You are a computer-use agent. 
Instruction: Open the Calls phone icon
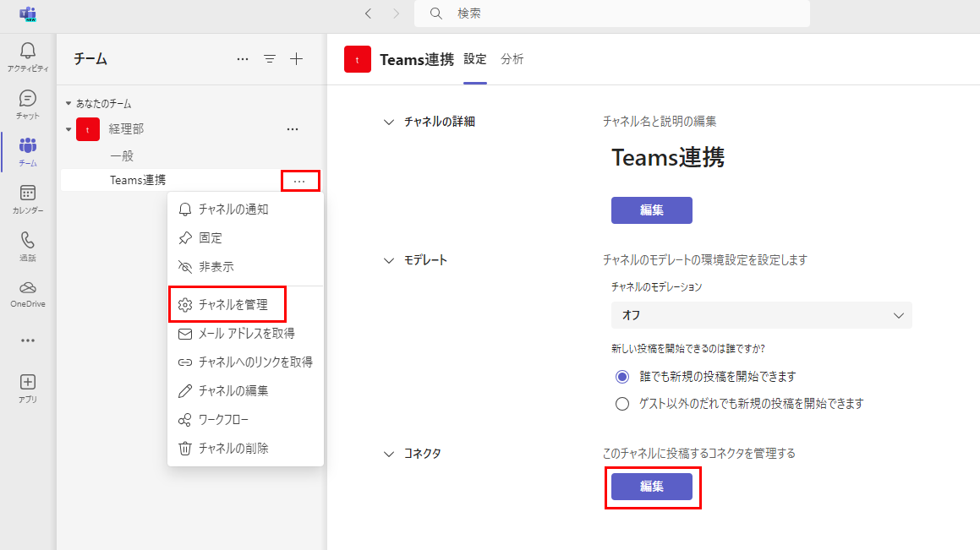pos(28,247)
